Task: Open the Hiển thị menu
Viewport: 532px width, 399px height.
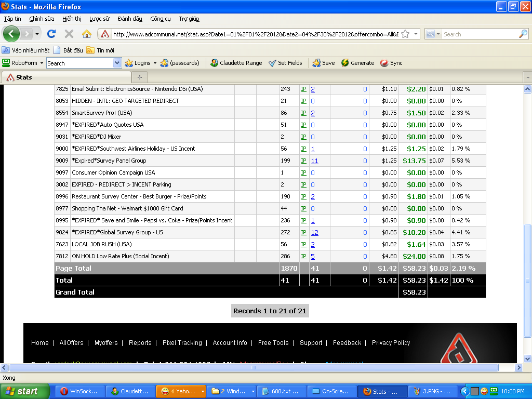Action: point(72,19)
